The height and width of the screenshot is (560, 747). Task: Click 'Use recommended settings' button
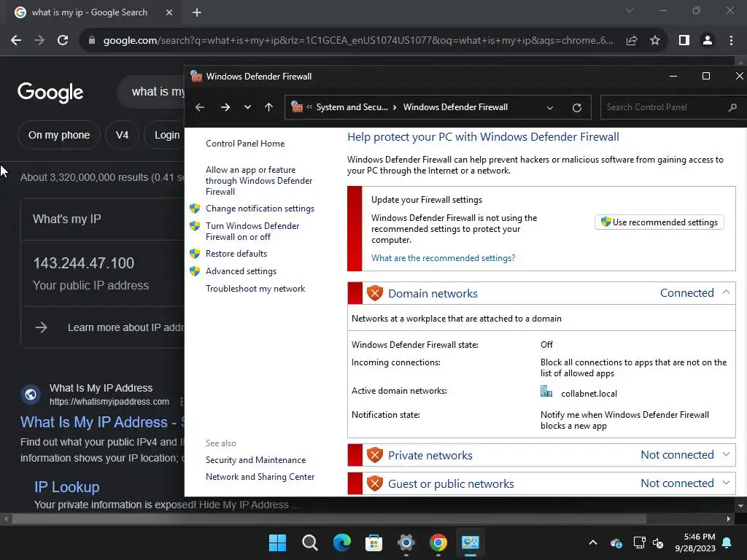click(659, 222)
